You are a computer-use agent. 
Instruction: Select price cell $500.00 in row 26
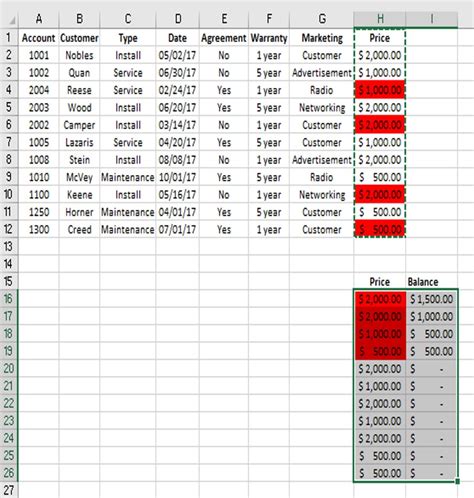click(x=380, y=473)
